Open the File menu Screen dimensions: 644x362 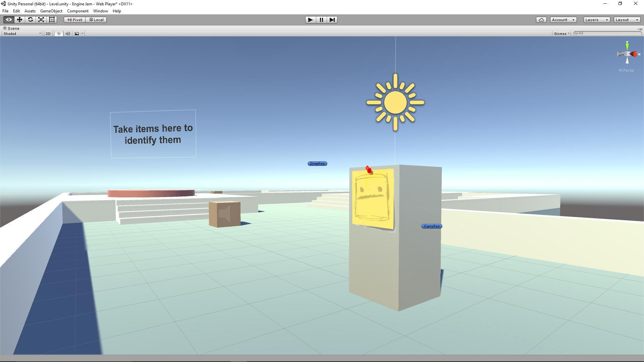[5, 11]
